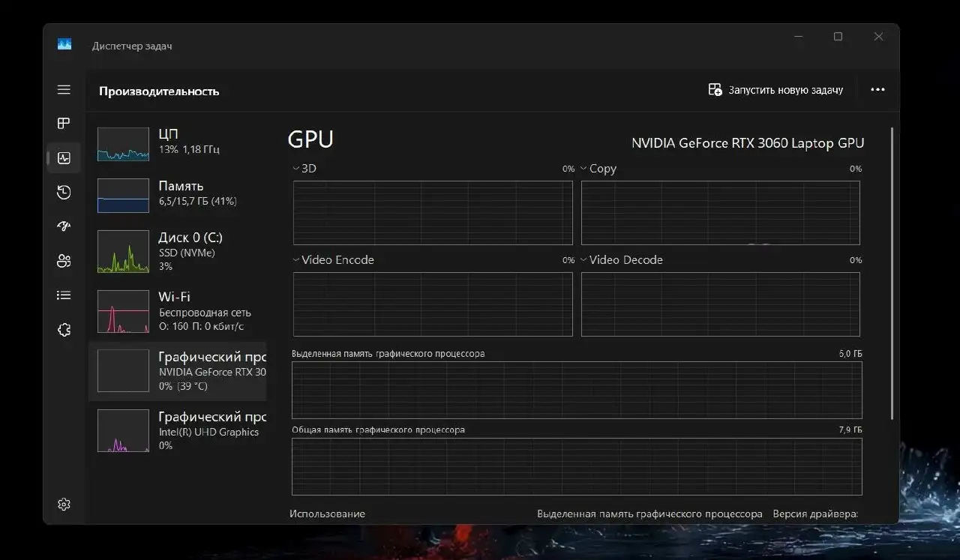Switch to Processes using the sidebar icon

click(x=64, y=123)
